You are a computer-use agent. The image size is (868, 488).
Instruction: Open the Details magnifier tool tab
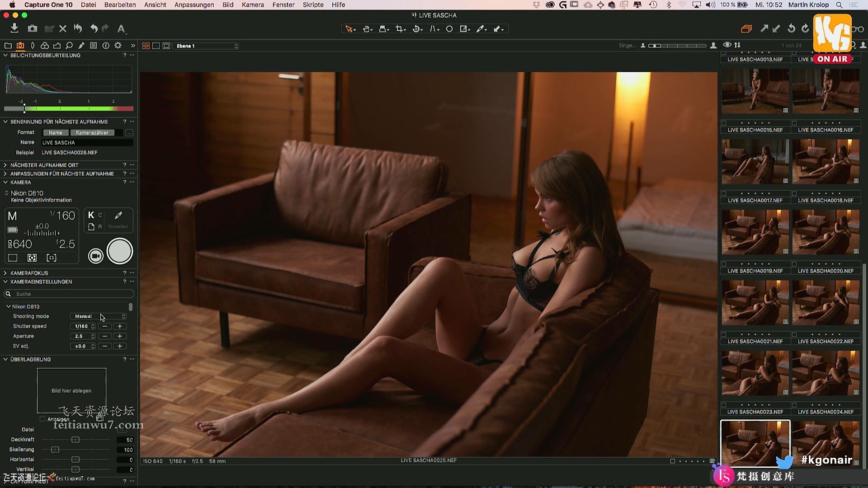[69, 46]
